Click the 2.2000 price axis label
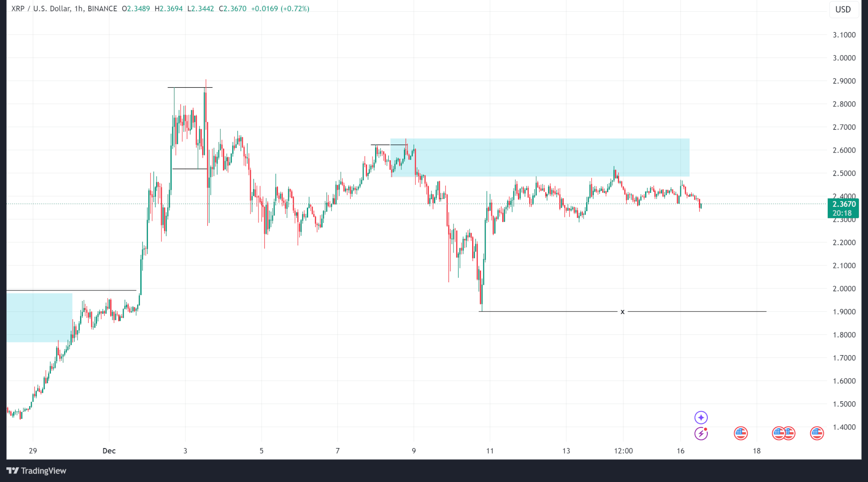 click(844, 242)
